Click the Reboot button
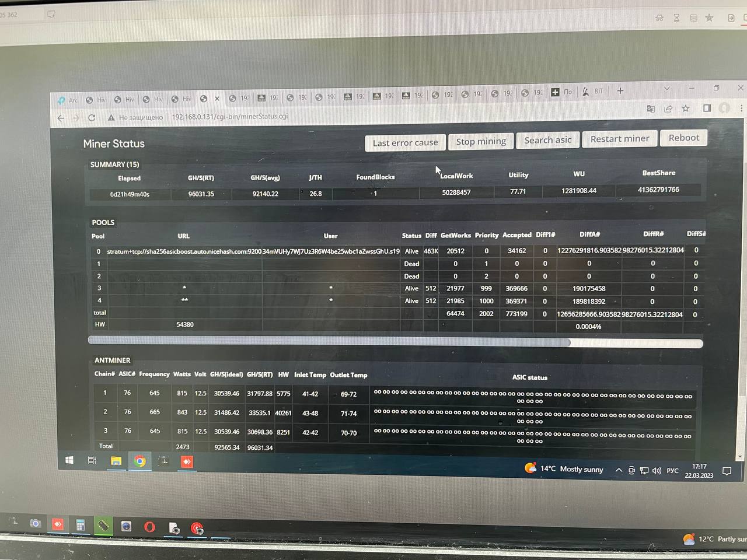Screen dimensions: 747x560 (683, 138)
